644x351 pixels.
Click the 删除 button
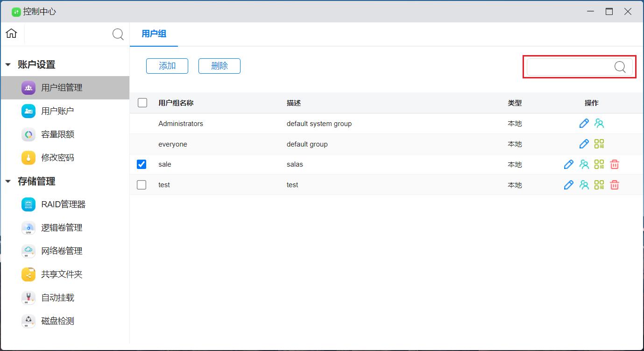tap(219, 66)
